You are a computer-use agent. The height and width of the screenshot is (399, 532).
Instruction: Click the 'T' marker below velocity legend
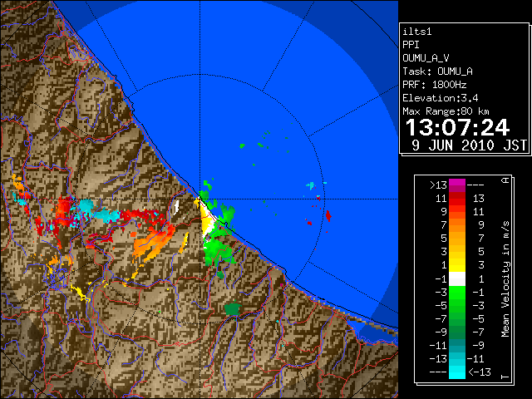click(x=505, y=377)
